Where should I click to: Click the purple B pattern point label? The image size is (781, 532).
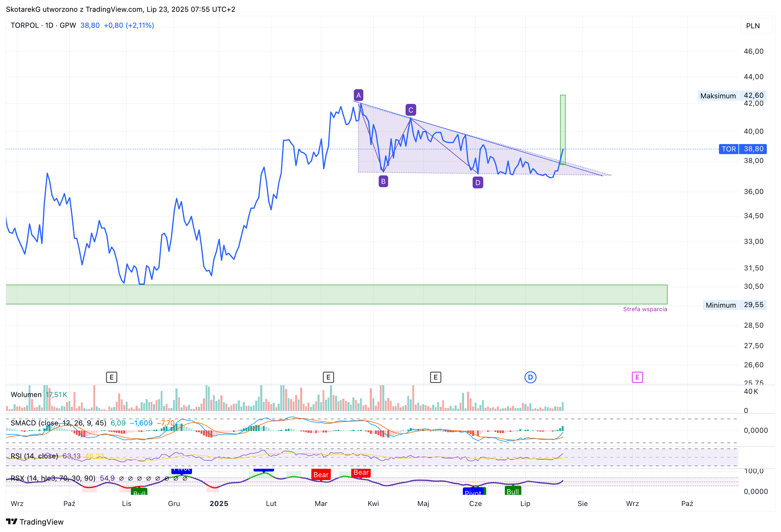pos(383,181)
